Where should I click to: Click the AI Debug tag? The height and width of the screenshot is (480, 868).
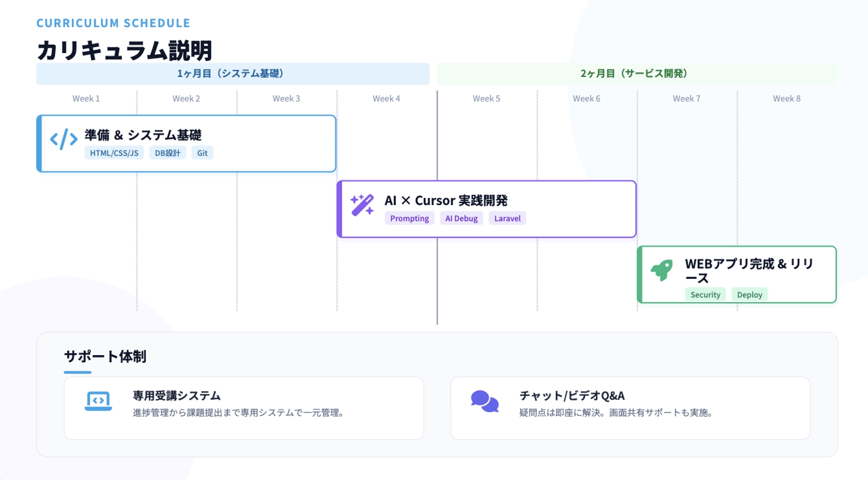coord(461,219)
